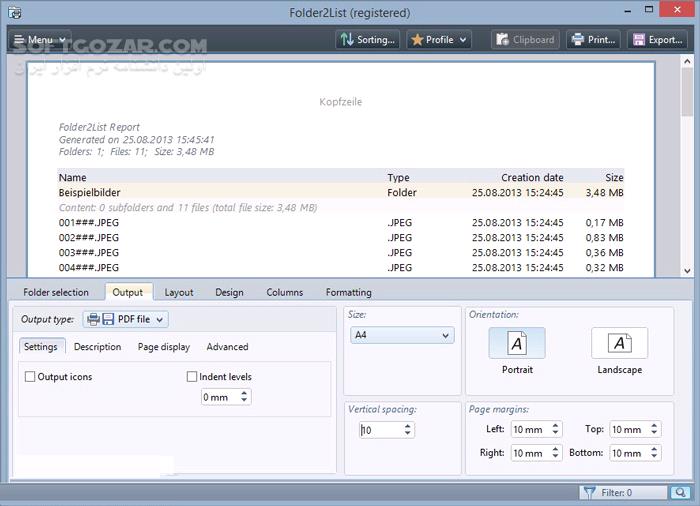This screenshot has width=700, height=506.
Task: Select the Description sub-tab
Action: pos(97,347)
